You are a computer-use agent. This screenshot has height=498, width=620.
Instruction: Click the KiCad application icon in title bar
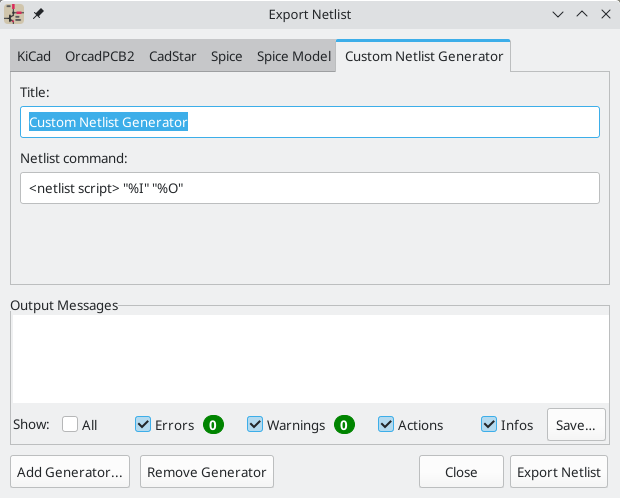[x=15, y=15]
